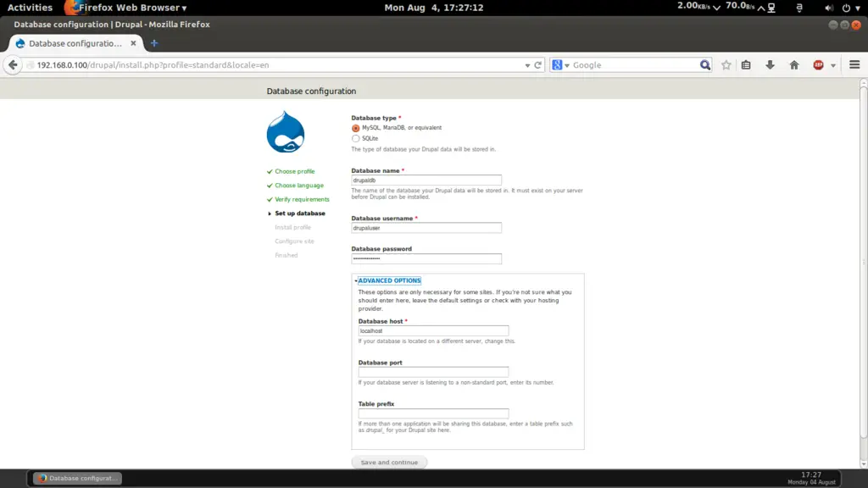This screenshot has width=868, height=488.
Task: Close the Database configuration tab
Action: coord(133,43)
